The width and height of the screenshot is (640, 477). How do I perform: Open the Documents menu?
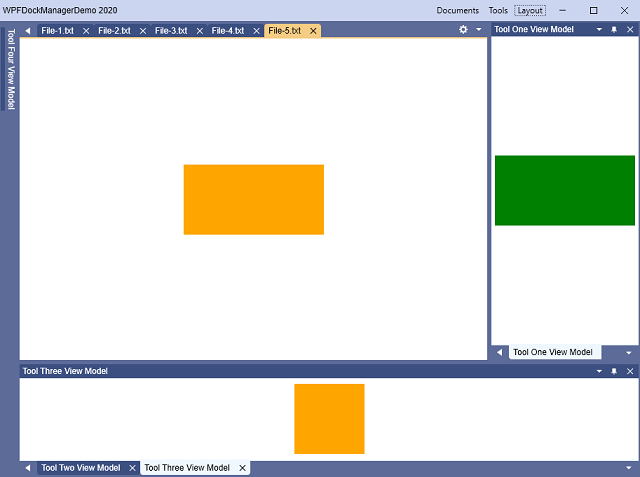click(x=458, y=11)
